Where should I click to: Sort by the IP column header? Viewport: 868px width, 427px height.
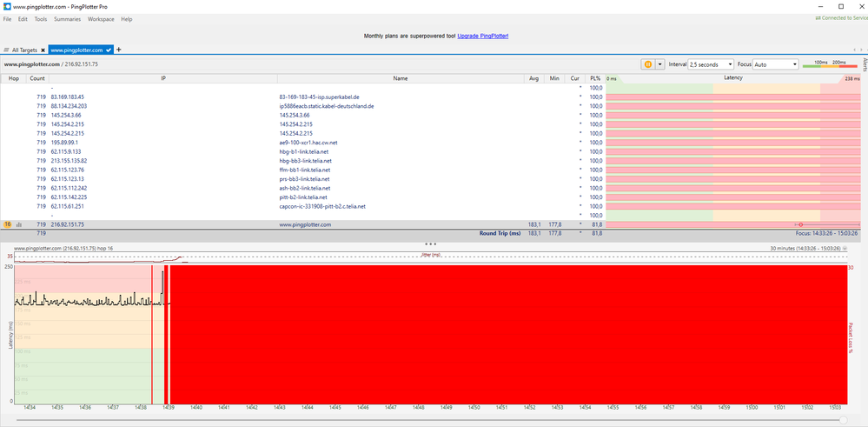tap(163, 78)
